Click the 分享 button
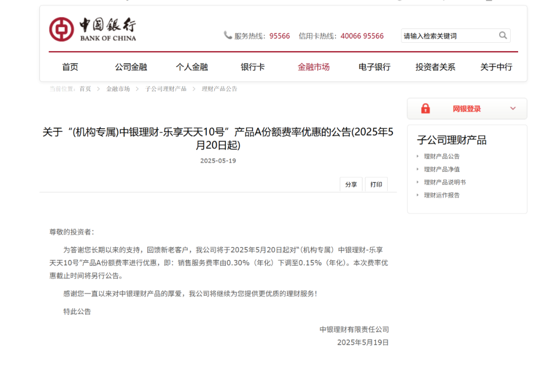This screenshot has width=537, height=392. [351, 184]
